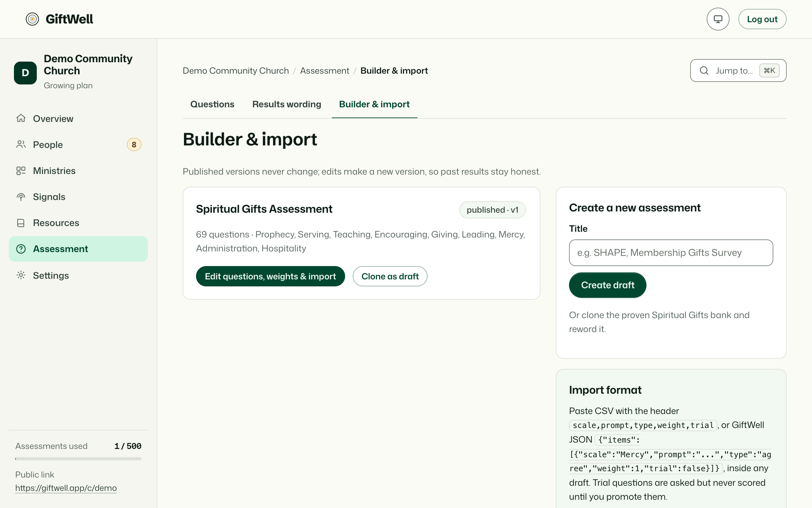
Task: Click the Ministries grid icon
Action: [21, 171]
